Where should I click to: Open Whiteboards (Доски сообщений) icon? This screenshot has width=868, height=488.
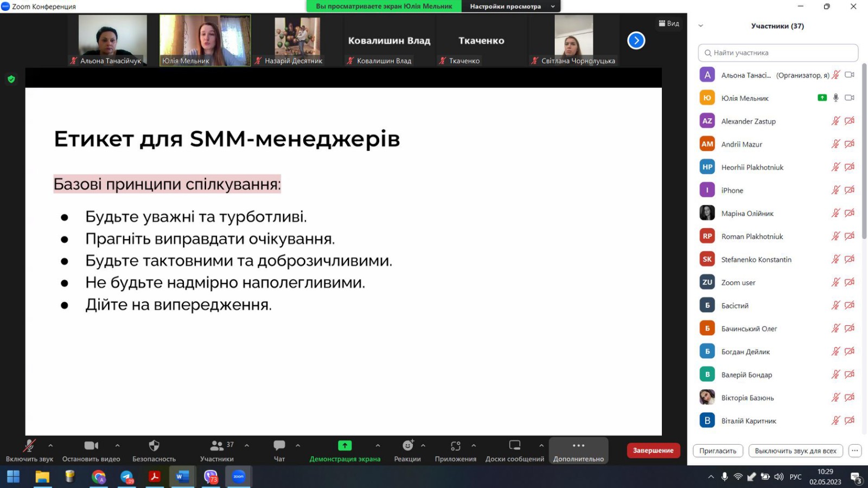[x=514, y=446]
